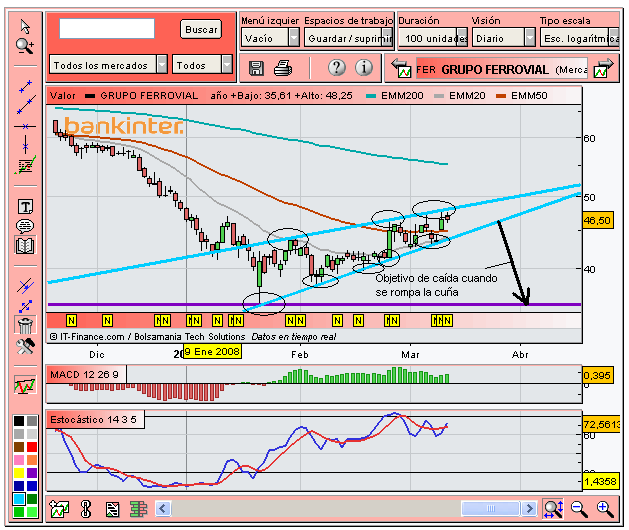Expand the Vacío menu dropdown
This screenshot has height=530, width=629.
(x=270, y=38)
